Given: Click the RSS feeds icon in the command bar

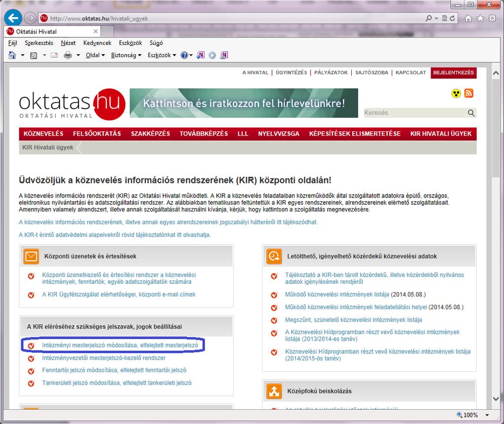Looking at the screenshot, I should coord(34,55).
